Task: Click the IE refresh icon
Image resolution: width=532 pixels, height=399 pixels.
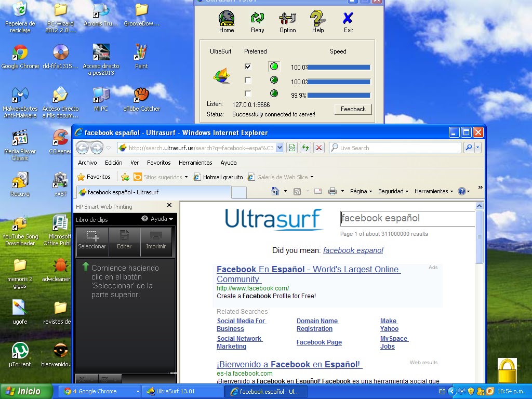Action: point(305,148)
